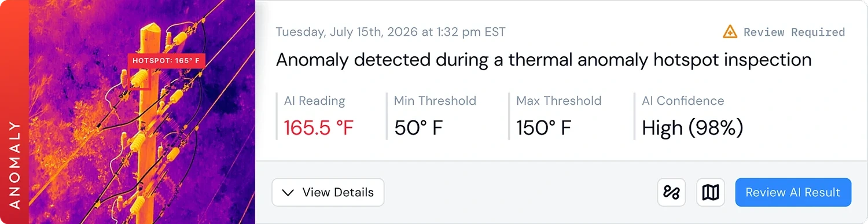Select the 165.5 °F AI Reading value
868x224 pixels.
[318, 127]
